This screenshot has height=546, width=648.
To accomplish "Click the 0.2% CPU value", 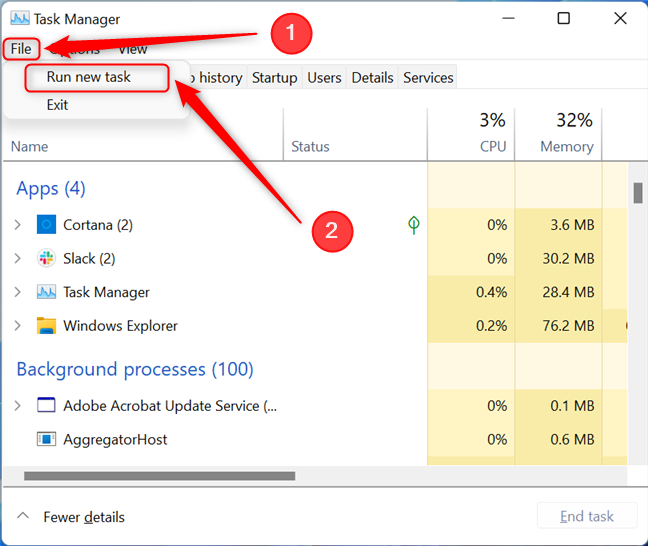I will (x=491, y=326).
